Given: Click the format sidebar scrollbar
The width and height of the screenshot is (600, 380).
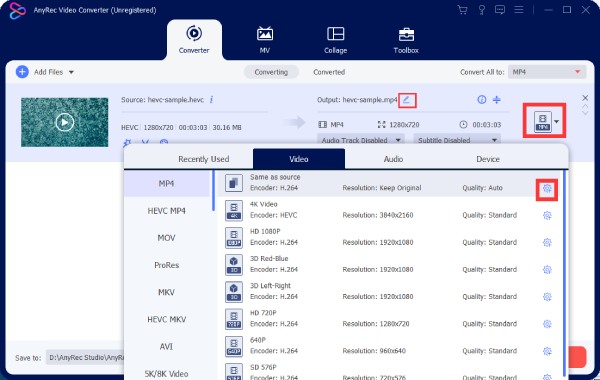Looking at the screenshot, I should (x=214, y=191).
